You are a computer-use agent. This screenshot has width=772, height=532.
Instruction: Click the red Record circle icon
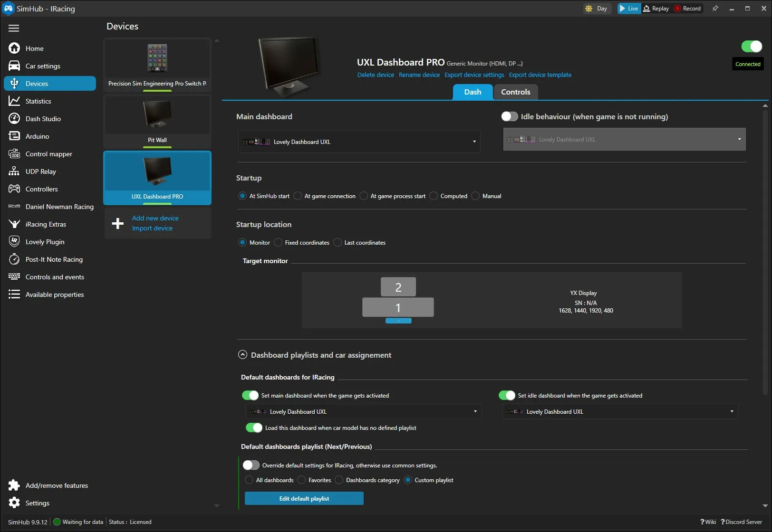[x=677, y=9]
